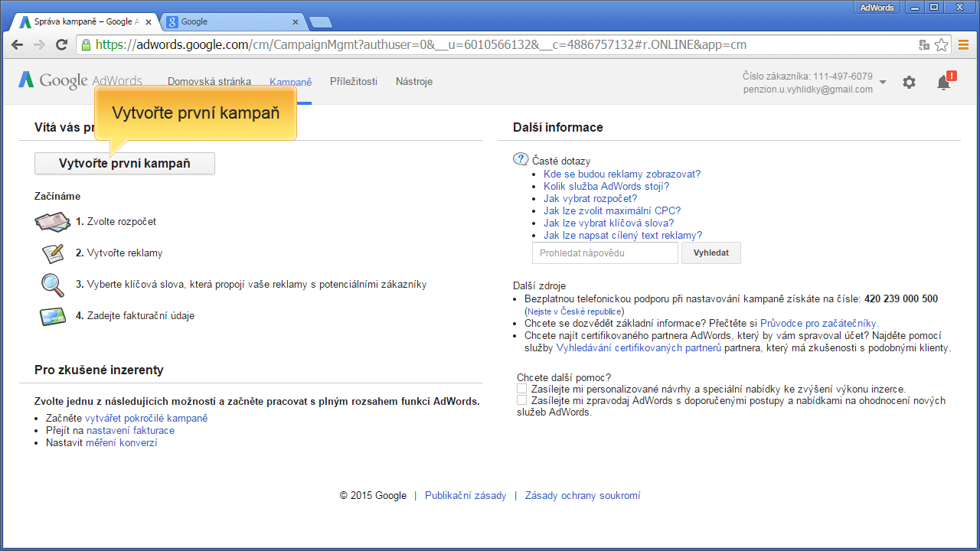The height and width of the screenshot is (551, 980).
Task: Click the browser forward arrow
Action: pos(39,44)
